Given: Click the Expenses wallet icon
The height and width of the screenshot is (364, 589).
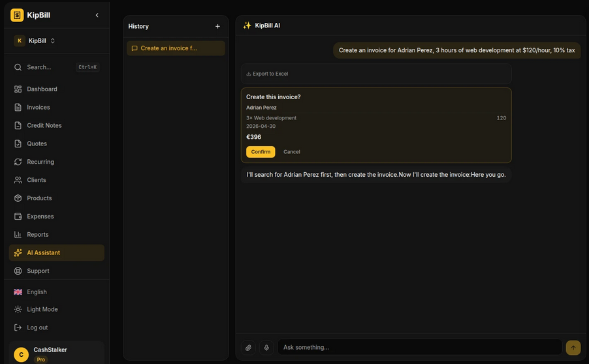Looking at the screenshot, I should pyautogui.click(x=18, y=217).
